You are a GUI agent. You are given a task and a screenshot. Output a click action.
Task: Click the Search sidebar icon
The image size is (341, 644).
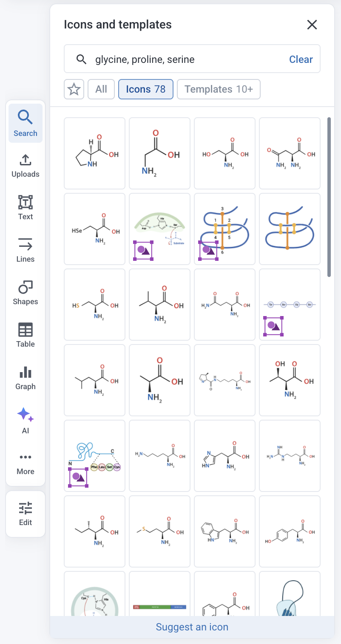pyautogui.click(x=26, y=123)
